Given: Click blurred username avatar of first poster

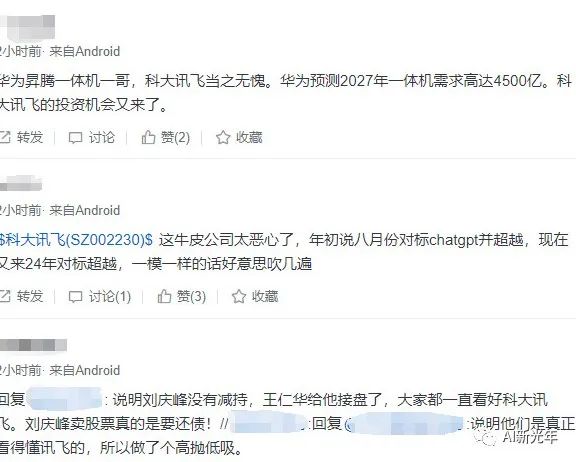Looking at the screenshot, I should (28, 27).
